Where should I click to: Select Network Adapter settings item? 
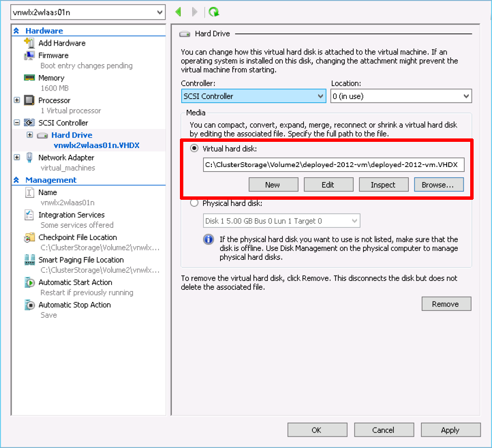tap(66, 158)
